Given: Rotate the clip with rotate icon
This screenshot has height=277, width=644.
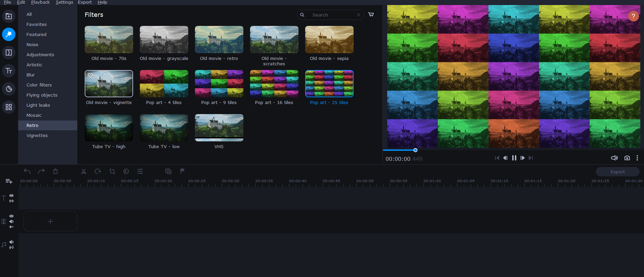Looking at the screenshot, I should tap(98, 171).
